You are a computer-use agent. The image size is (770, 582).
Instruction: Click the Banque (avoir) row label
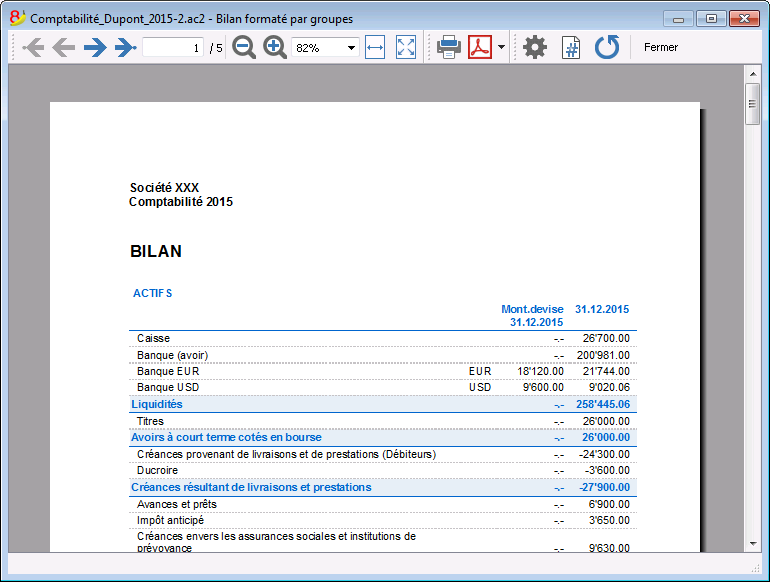pyautogui.click(x=172, y=355)
